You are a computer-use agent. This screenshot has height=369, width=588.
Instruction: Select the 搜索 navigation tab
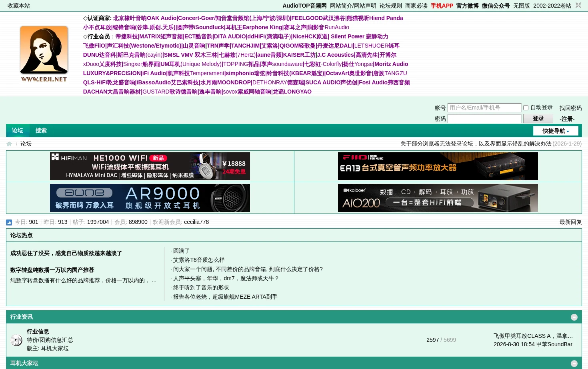tap(41, 130)
